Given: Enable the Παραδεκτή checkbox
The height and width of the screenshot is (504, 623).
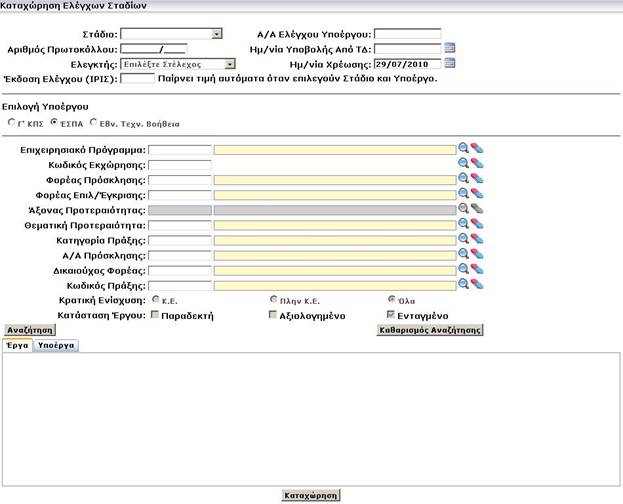Looking at the screenshot, I should click(155, 315).
